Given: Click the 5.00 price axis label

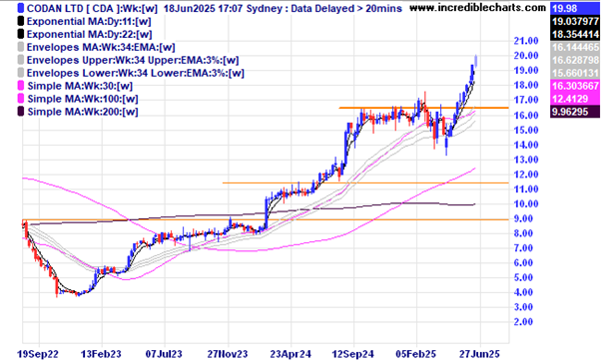Looking at the screenshot, I should tap(523, 277).
